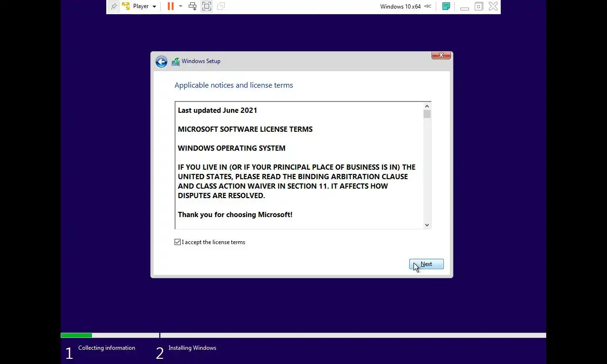
Task: Click the Windows Setup title icon
Action: click(x=175, y=61)
